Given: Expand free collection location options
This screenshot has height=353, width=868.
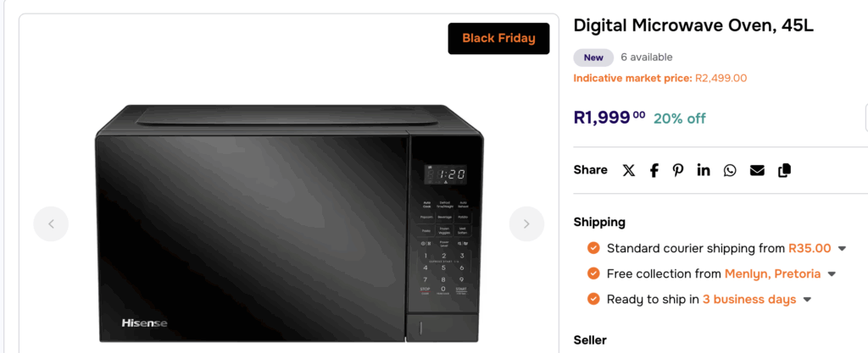Looking at the screenshot, I should pos(832,274).
